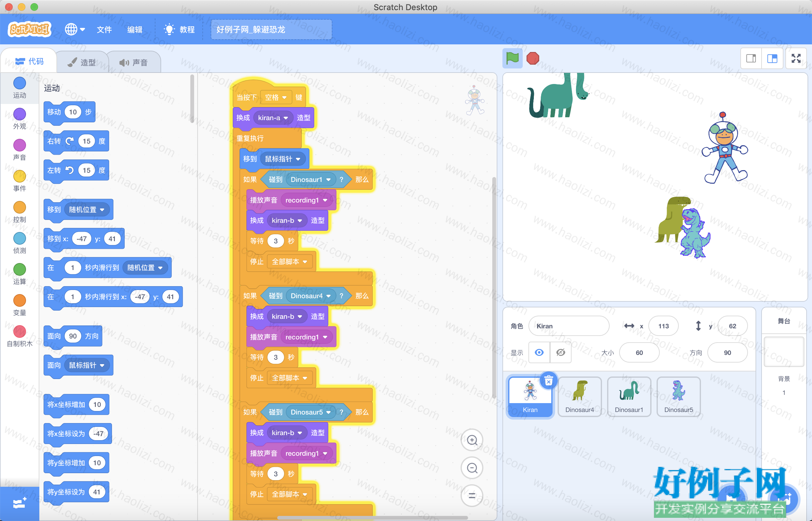Select the 变量 variables category

point(19,306)
